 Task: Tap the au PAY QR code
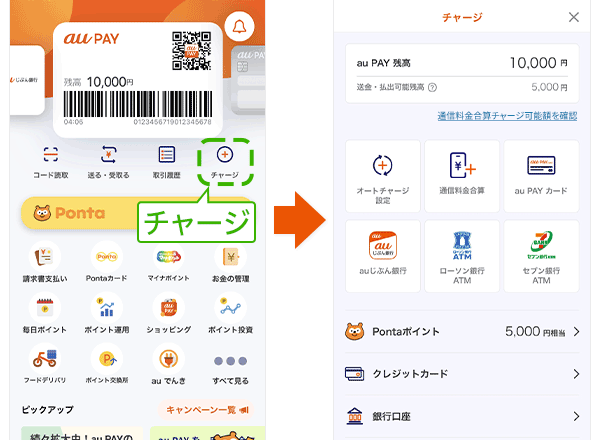tap(191, 51)
